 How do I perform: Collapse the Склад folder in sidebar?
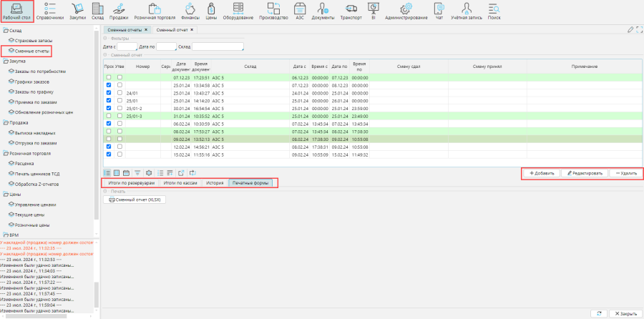(x=4, y=31)
